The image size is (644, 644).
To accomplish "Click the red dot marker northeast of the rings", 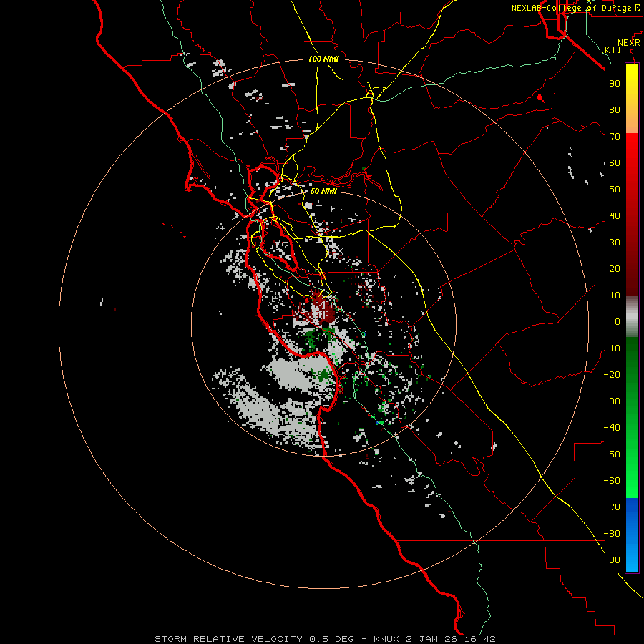I will [540, 98].
